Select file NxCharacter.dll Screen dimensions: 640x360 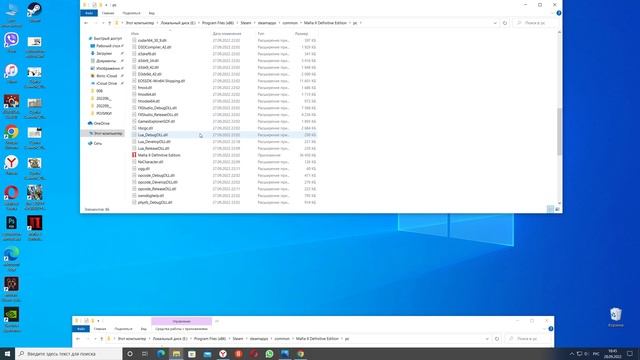[x=151, y=162]
